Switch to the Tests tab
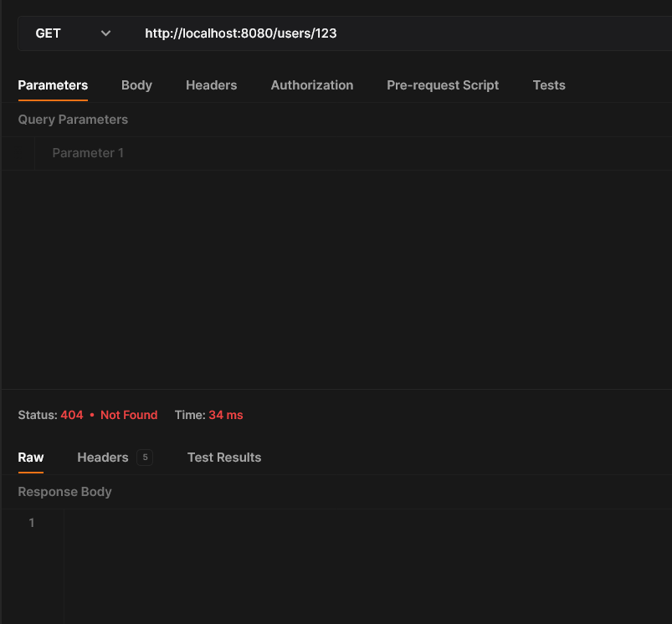 [x=549, y=85]
